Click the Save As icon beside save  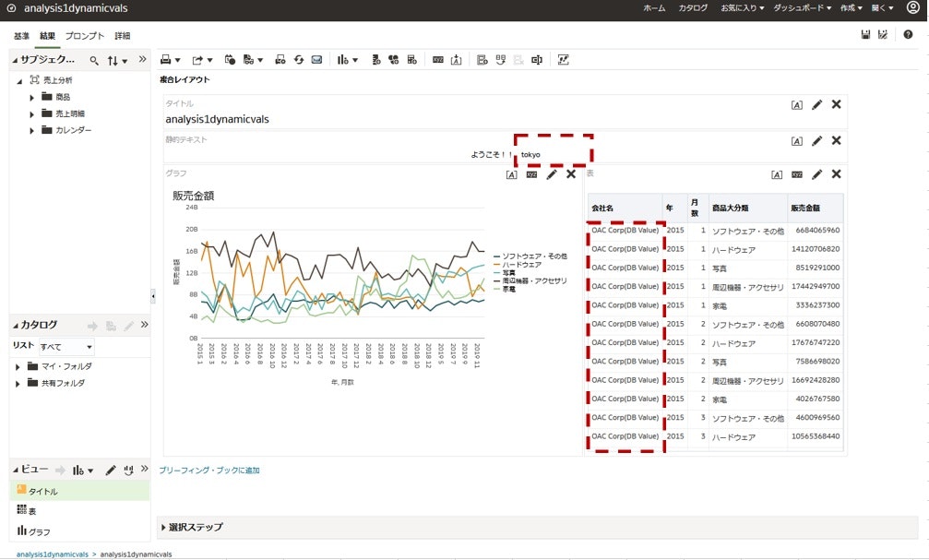pos(883,34)
